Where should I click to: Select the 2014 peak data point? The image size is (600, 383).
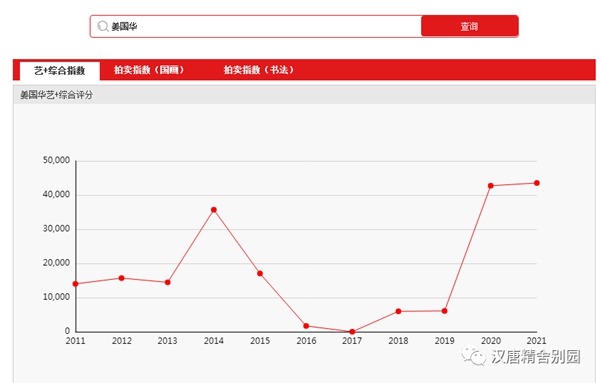click(x=214, y=210)
